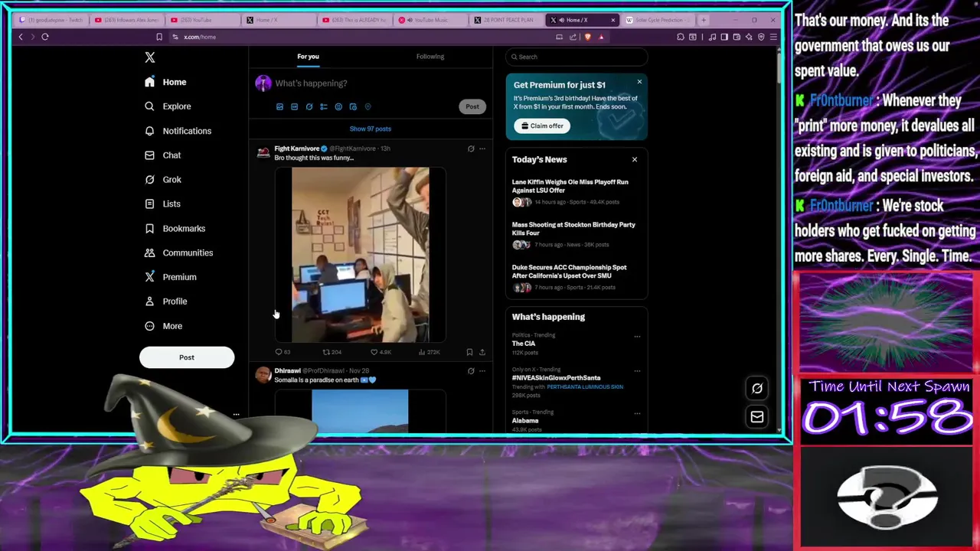Open Dhiraawi's profile name link
This screenshot has width=980, height=551.
(287, 371)
